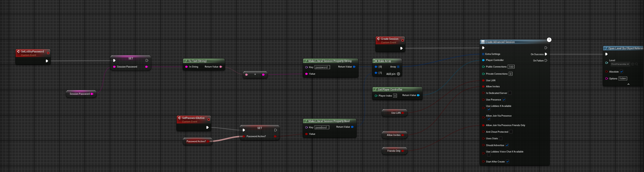644x172 pixels.
Task: Click the password Key input field
Action: 322,67
